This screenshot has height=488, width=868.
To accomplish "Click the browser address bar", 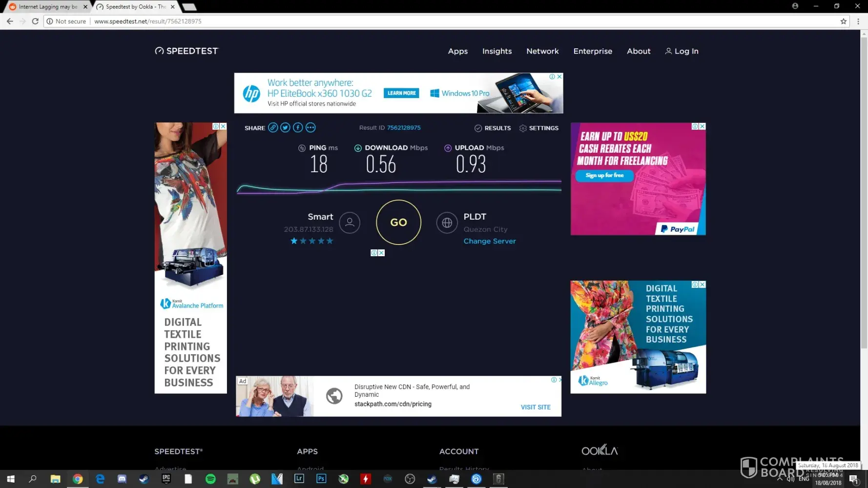I will tap(439, 21).
